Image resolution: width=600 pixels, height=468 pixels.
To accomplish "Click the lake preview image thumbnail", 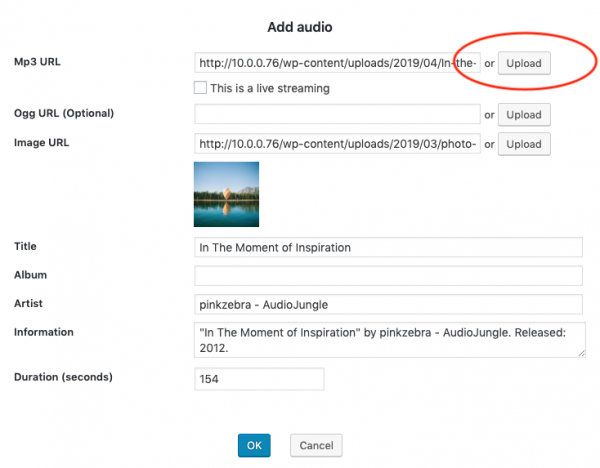I will click(226, 194).
